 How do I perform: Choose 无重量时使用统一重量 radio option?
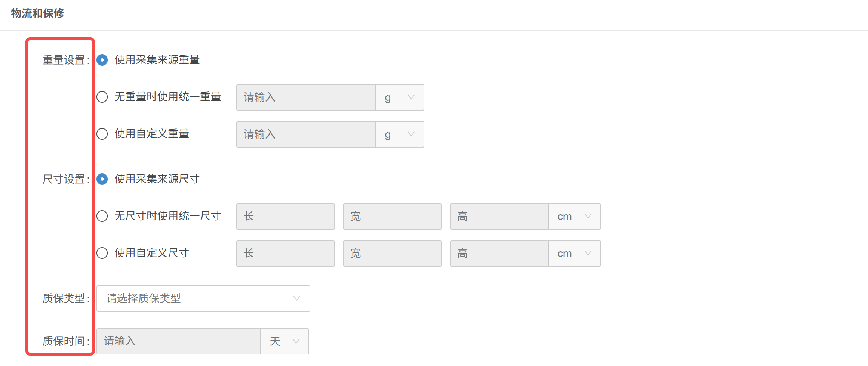tap(102, 97)
